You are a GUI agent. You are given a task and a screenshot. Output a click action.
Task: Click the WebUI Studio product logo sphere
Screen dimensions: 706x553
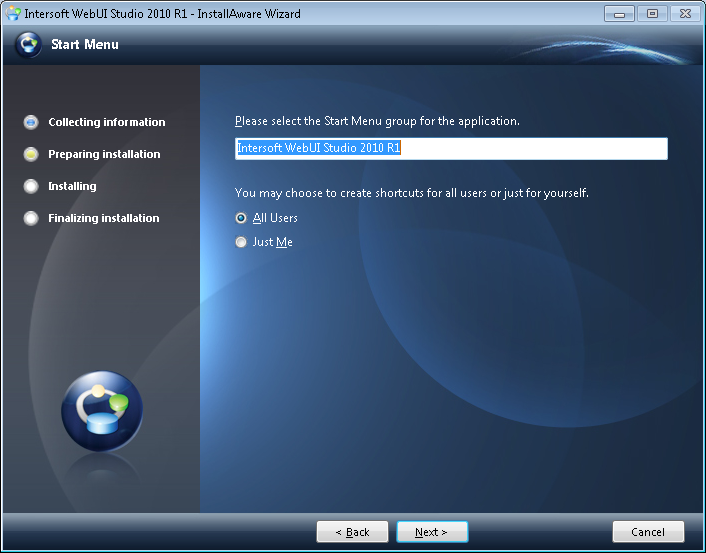[102, 412]
